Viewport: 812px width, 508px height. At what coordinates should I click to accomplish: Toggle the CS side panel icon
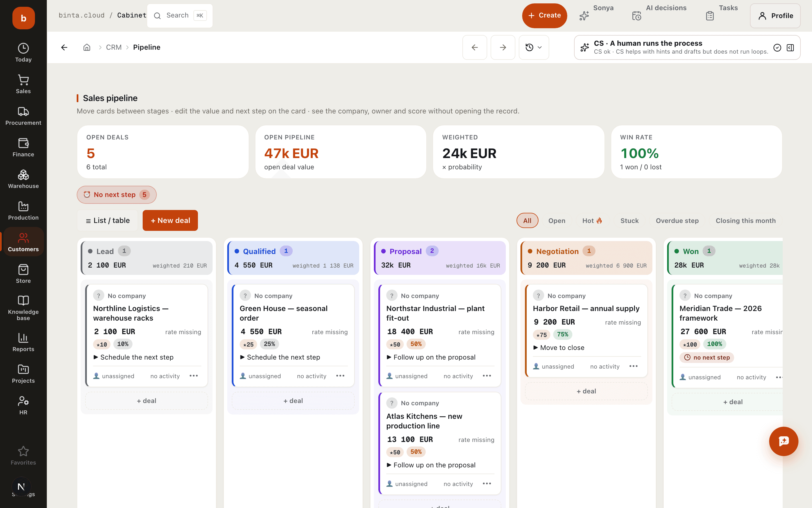[x=790, y=48]
